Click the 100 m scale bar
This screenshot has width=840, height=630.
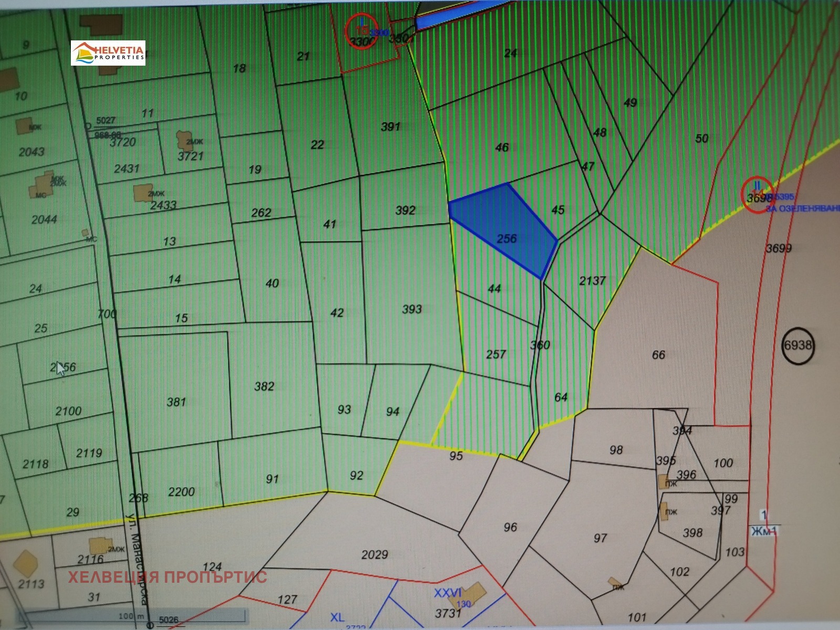(131, 616)
